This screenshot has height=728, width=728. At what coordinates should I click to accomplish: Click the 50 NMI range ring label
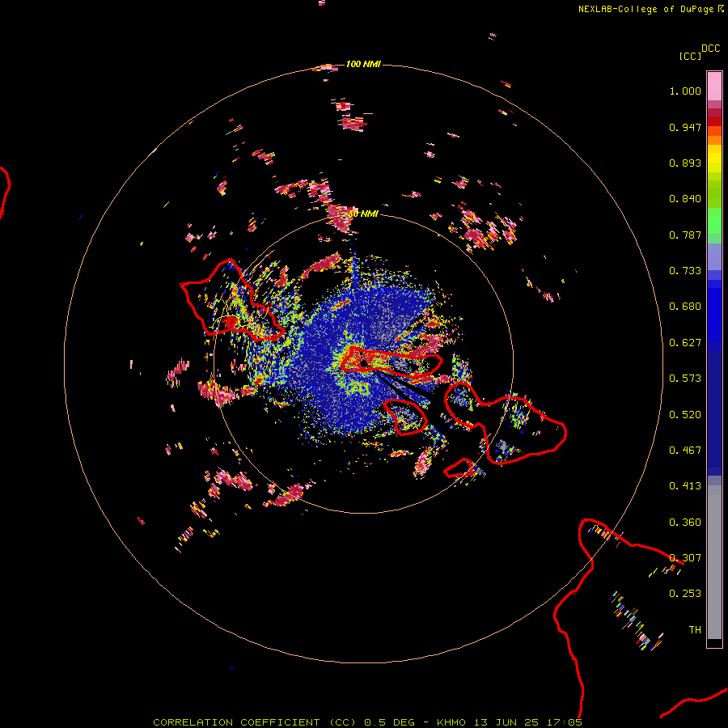363,214
